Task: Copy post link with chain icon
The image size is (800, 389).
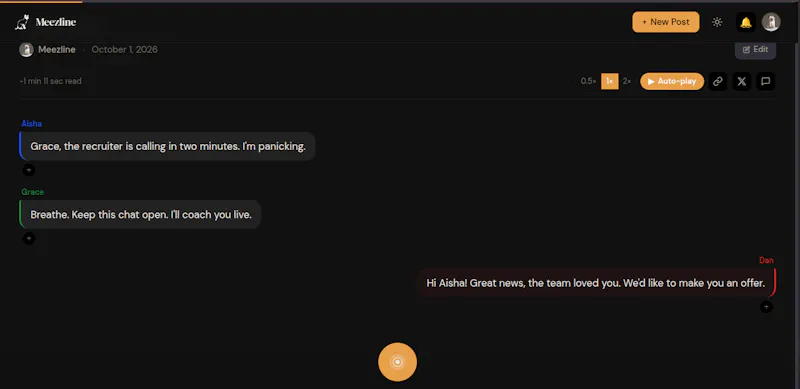Action: point(718,81)
